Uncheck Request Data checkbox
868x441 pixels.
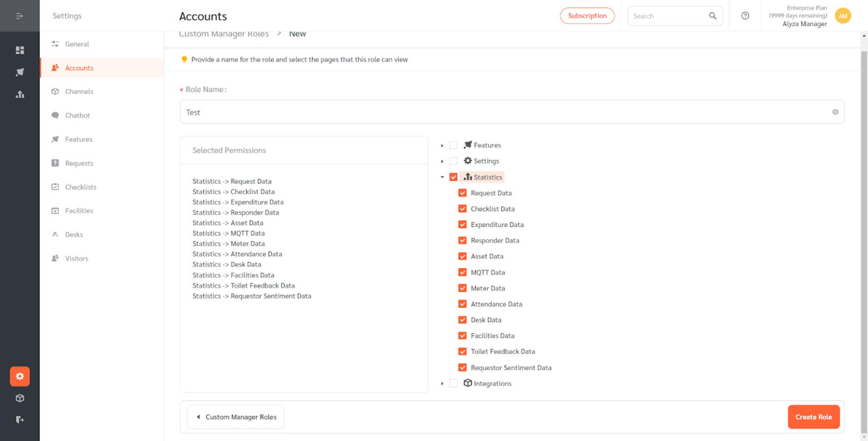[462, 193]
